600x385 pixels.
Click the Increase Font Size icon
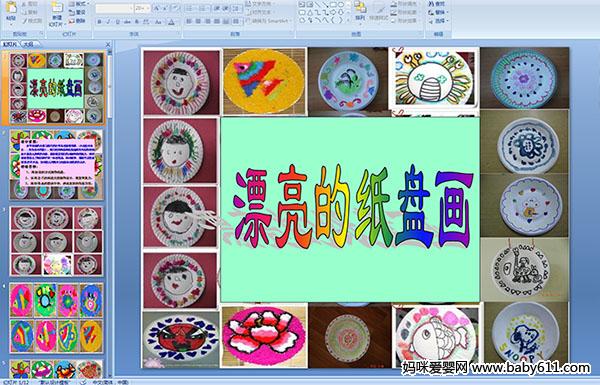(x=157, y=8)
